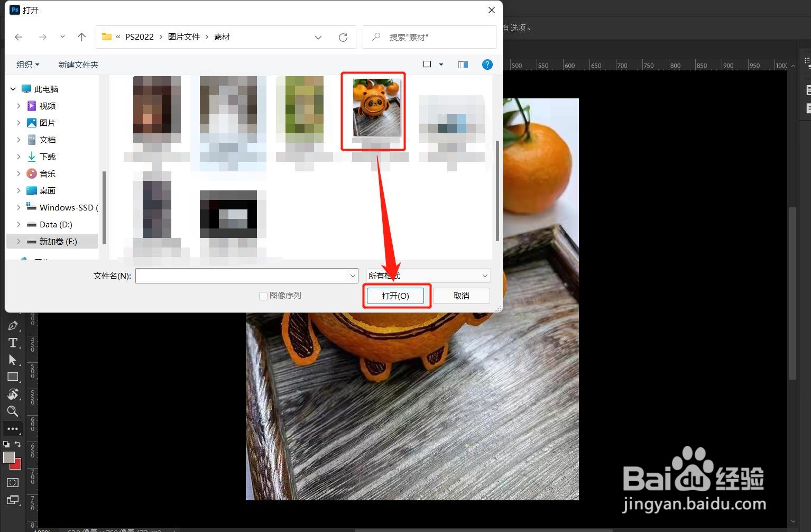Screen dimensions: 811x532
Task: Select the Rectangle shape tool
Action: tap(13, 377)
